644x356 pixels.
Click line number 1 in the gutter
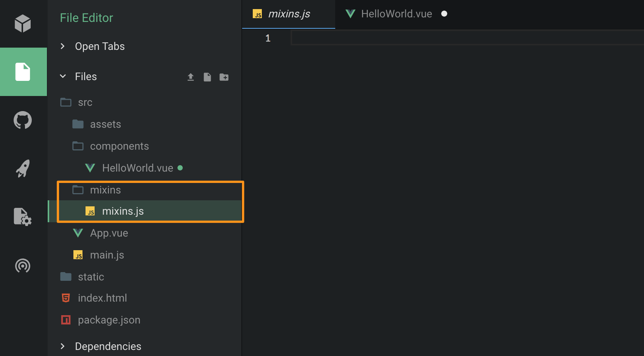(268, 38)
